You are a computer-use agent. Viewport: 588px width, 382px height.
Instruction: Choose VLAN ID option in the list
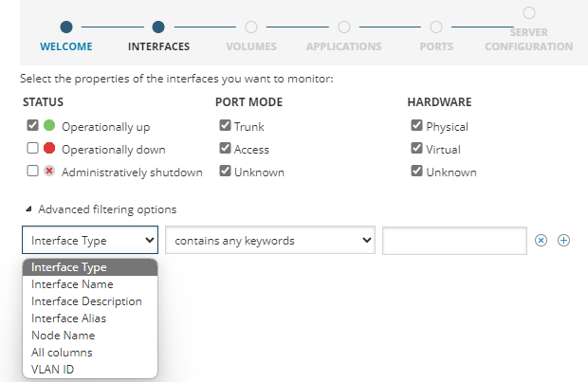click(x=53, y=370)
